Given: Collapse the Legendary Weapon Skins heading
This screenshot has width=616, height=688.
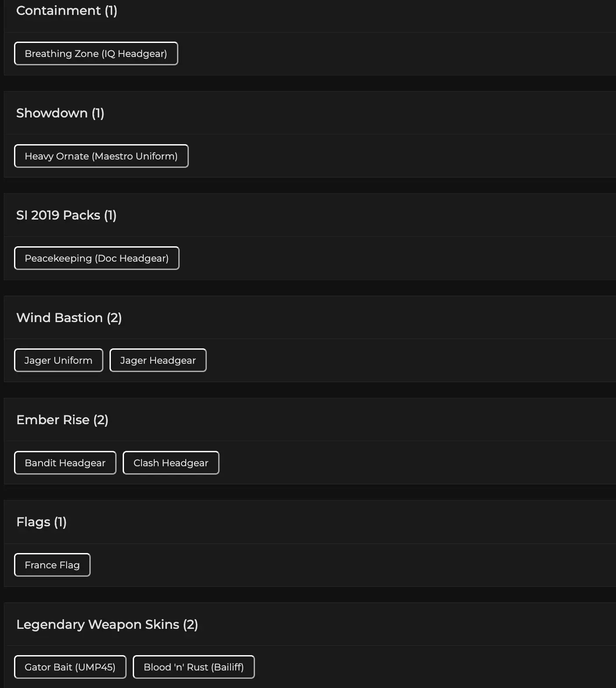Looking at the screenshot, I should (97, 624).
